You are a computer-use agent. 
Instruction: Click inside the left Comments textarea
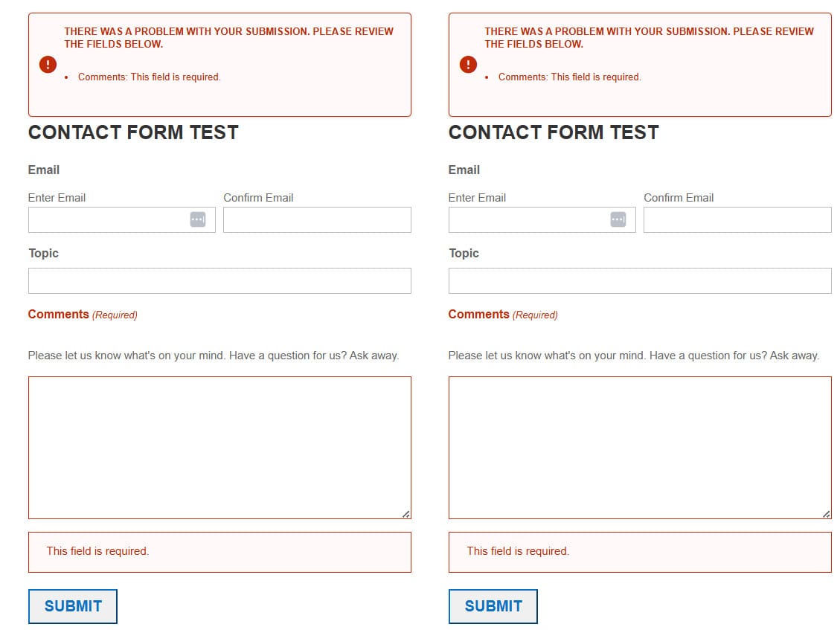[x=219, y=448]
